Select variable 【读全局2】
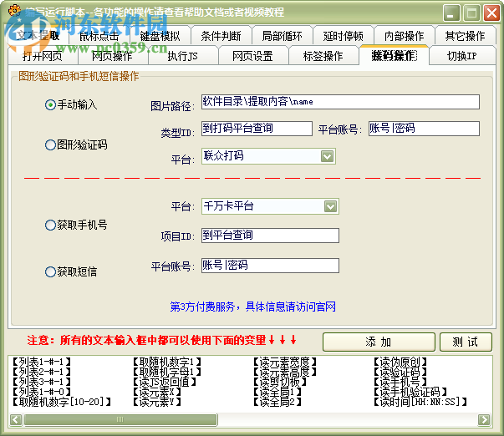This screenshot has width=504, height=436. click(277, 402)
